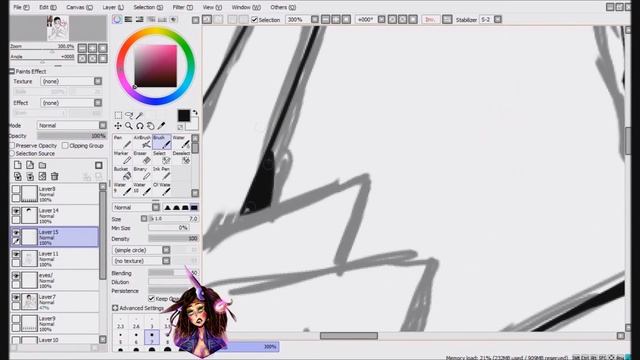Activate the eyedropper color picker tool
This screenshot has height=360, width=640.
[162, 126]
